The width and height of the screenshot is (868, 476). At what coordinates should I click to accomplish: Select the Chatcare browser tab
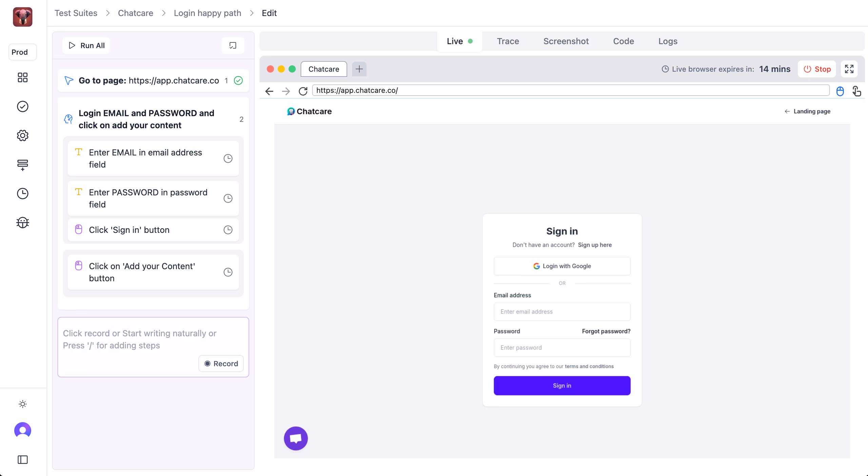point(324,69)
